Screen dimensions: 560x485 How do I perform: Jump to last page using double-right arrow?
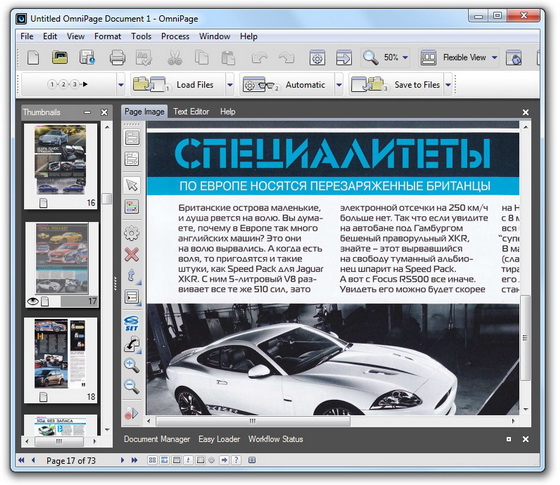tap(134, 460)
